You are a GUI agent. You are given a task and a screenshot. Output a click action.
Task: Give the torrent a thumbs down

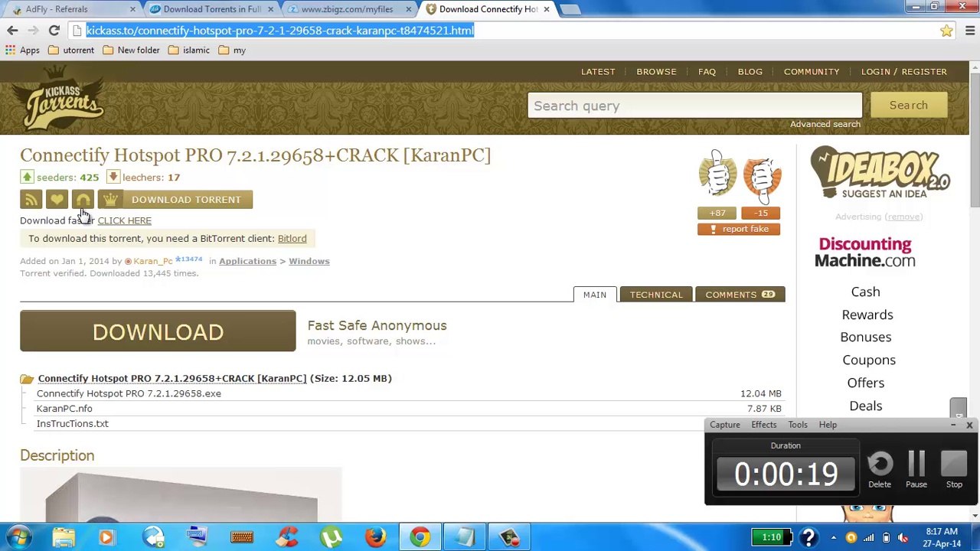click(x=761, y=180)
